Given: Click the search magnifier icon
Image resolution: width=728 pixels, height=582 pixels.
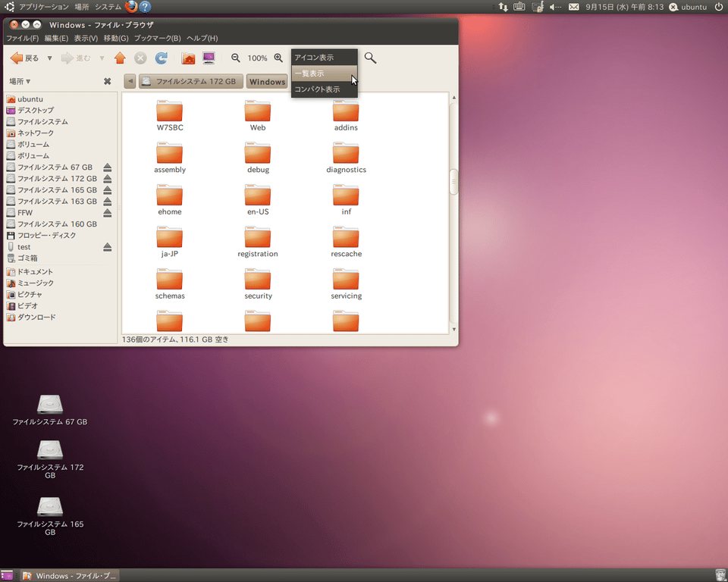Looking at the screenshot, I should point(370,58).
